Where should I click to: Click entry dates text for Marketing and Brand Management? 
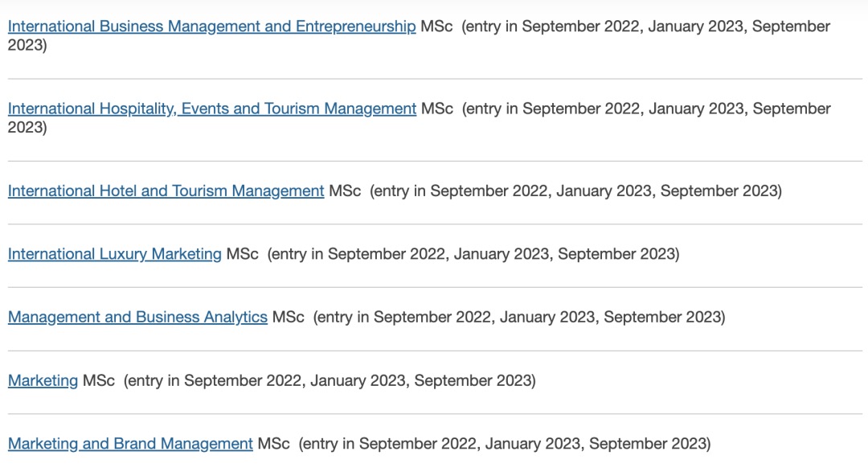pyautogui.click(x=505, y=444)
